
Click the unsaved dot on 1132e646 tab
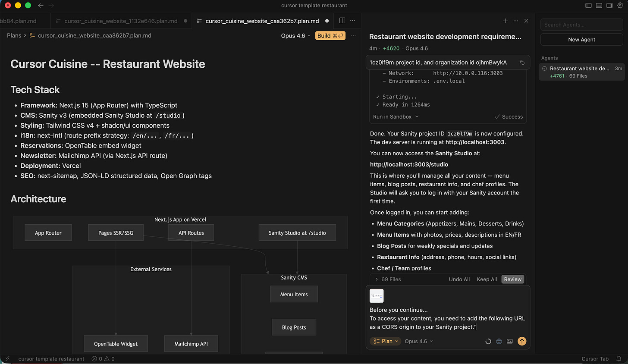click(x=185, y=21)
